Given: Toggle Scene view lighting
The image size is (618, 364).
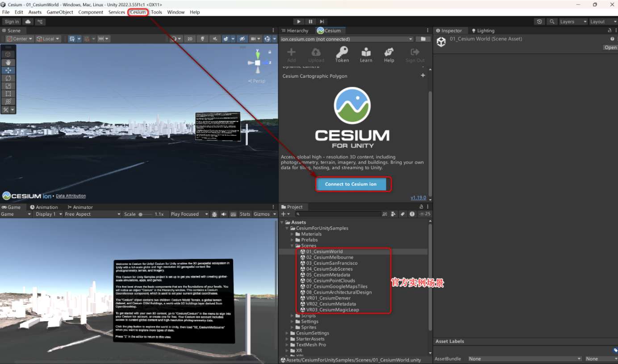Looking at the screenshot, I should (x=203, y=39).
